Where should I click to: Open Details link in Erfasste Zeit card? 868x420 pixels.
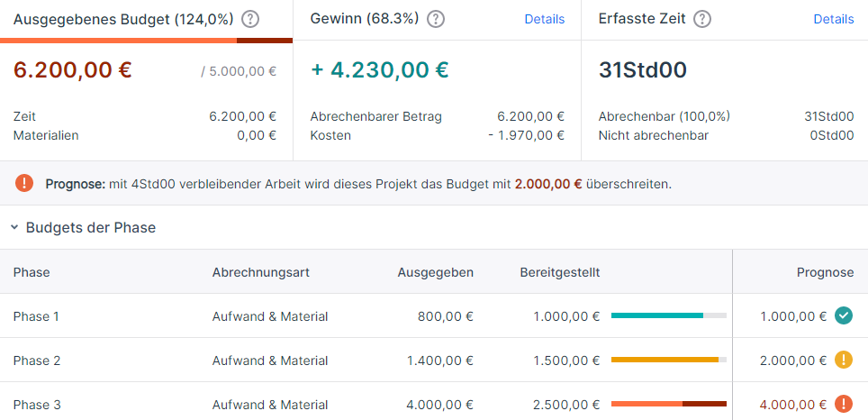coord(833,20)
